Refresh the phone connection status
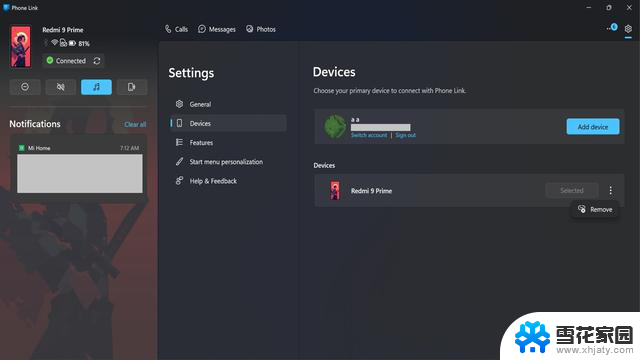Screen dimensions: 640x360 [x=97, y=61]
